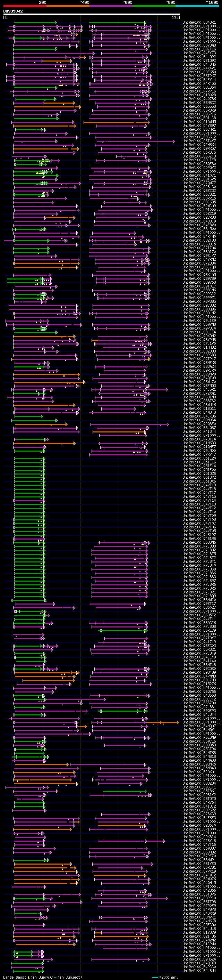Click the purple ~60% identity legend bar
The height and width of the screenshot is (980, 222).
(x=111, y=6)
